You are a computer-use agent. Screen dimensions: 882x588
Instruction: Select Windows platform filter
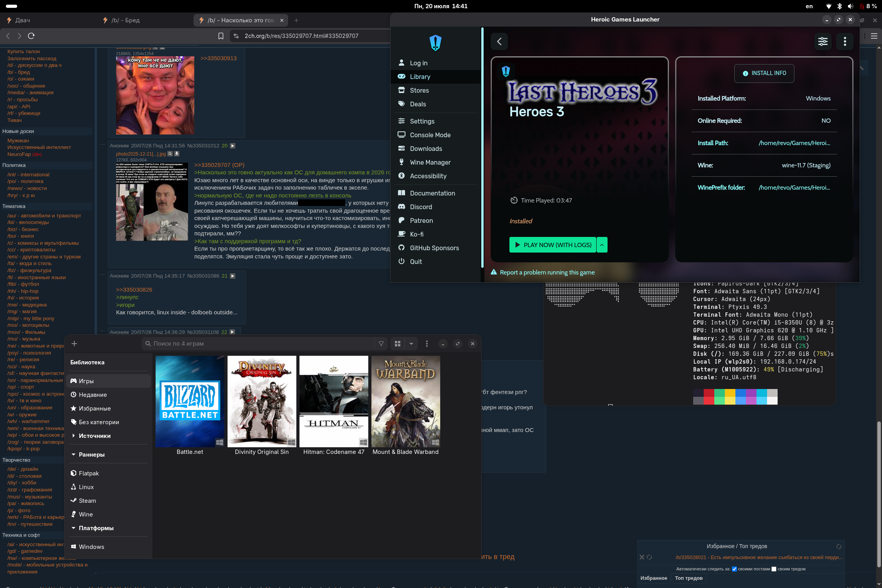tap(109, 547)
